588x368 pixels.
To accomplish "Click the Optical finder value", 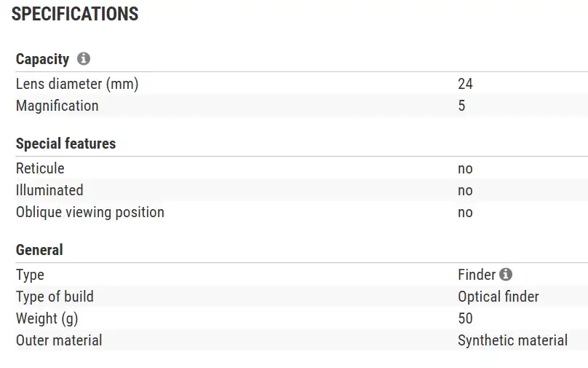I will [x=498, y=297].
